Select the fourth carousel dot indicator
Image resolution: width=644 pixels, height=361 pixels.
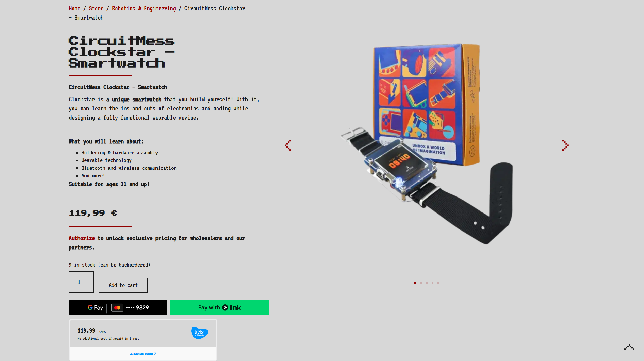pyautogui.click(x=432, y=283)
